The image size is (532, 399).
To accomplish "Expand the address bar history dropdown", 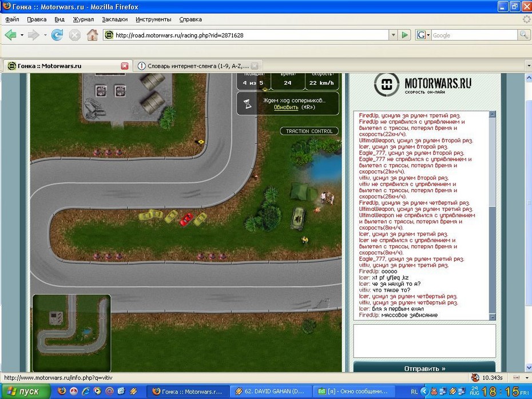I will tap(393, 35).
